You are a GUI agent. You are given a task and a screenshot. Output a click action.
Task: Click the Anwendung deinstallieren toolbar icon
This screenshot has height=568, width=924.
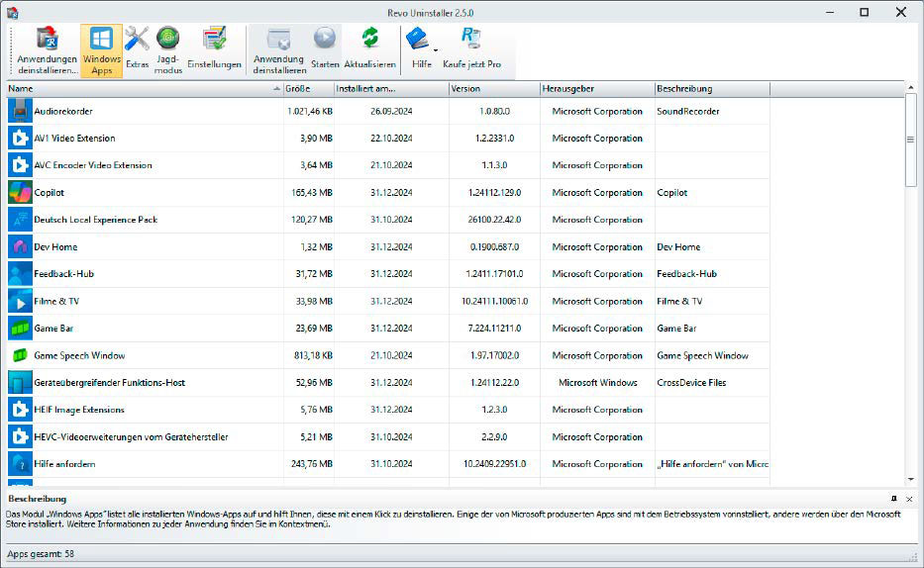pyautogui.click(x=278, y=39)
